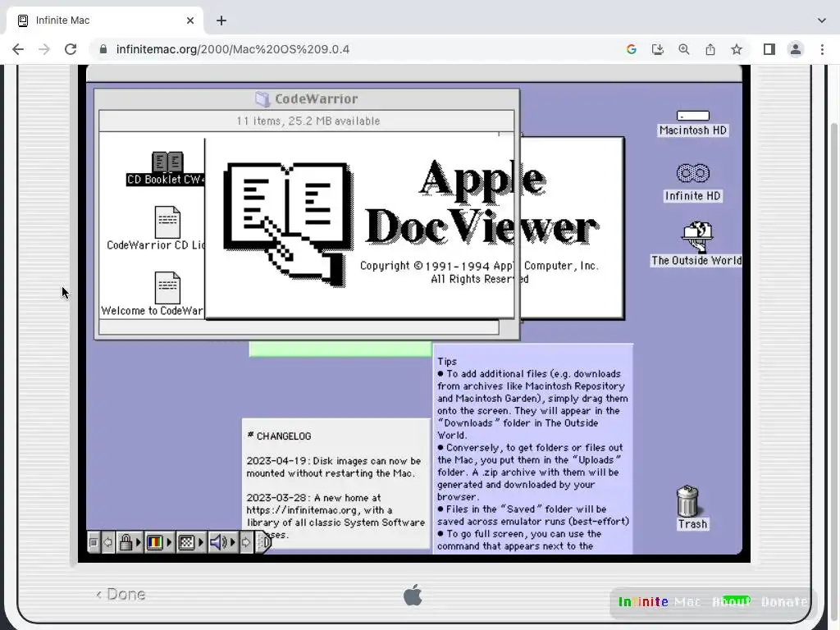Expand the color depth module popup arrow

click(x=169, y=543)
